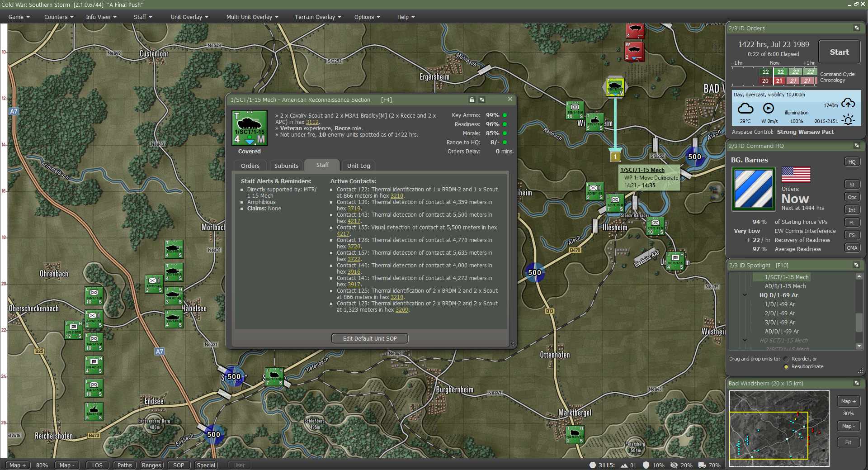Click the cloud ceiling height icon
Screen dimensions: 868x470
pyautogui.click(x=848, y=103)
